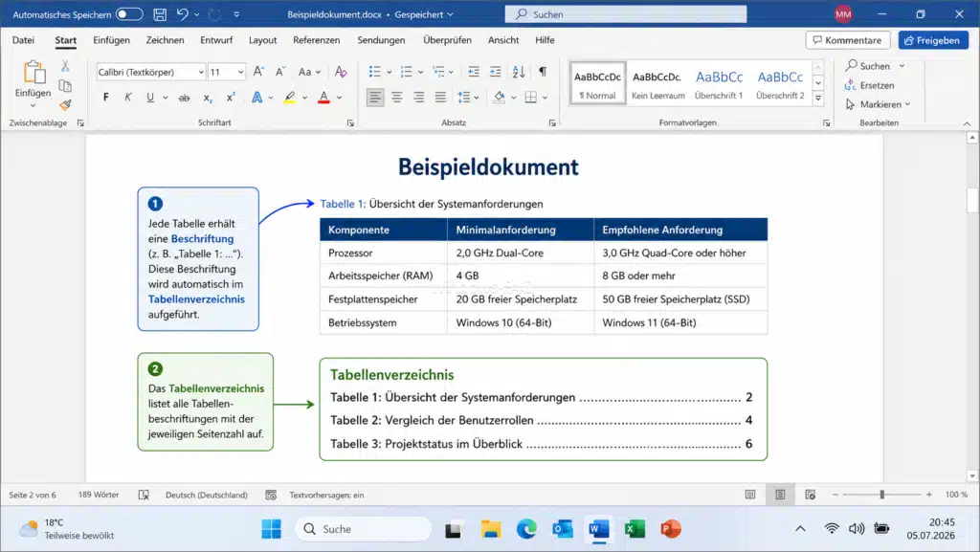980x552 pixels.
Task: Switch to the Ansicht tab
Action: pos(503,40)
